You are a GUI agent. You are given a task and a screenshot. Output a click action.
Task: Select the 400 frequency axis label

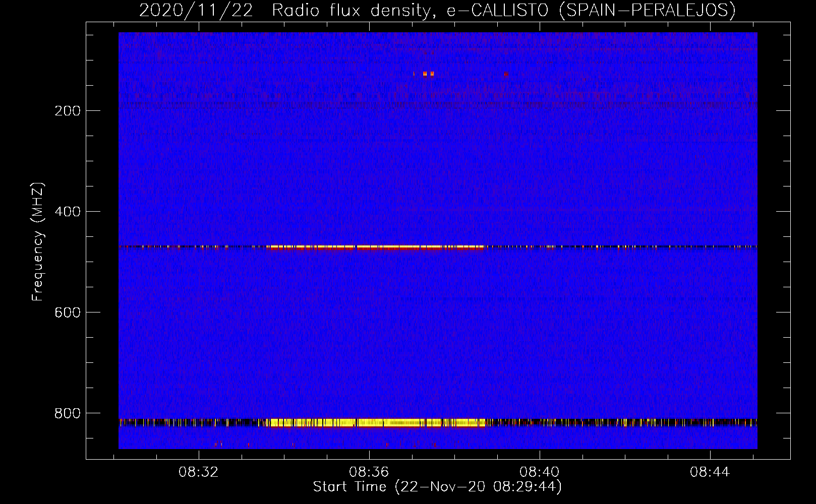pyautogui.click(x=68, y=212)
